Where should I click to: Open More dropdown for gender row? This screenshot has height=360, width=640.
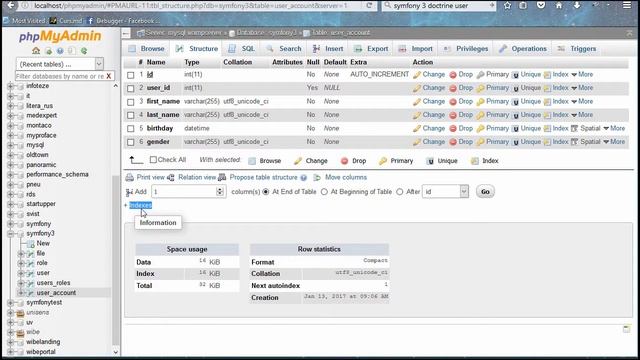tap(614, 142)
